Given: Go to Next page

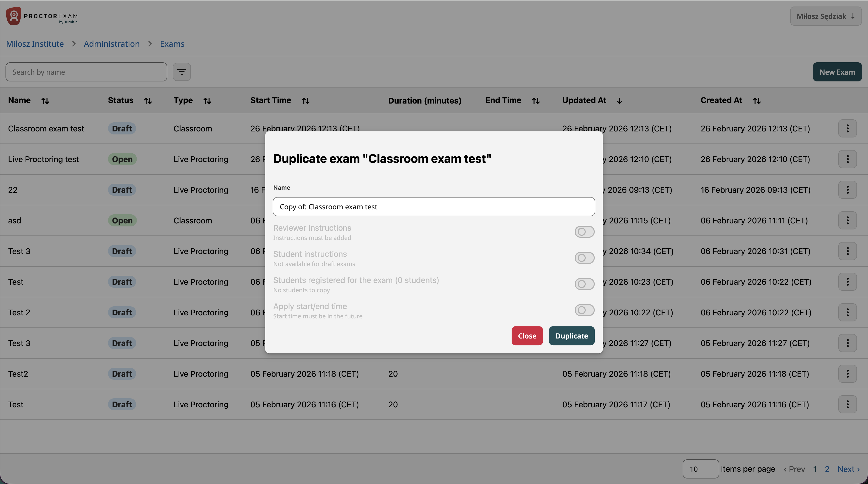Looking at the screenshot, I should point(848,469).
